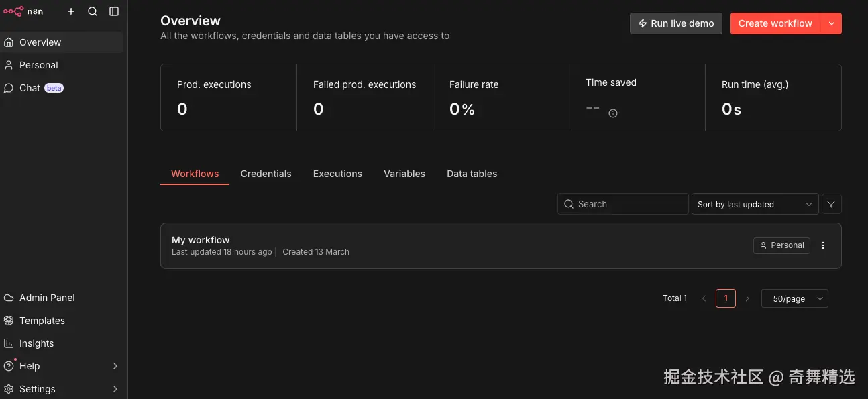
Task: Switch to the Executions tab
Action: click(337, 174)
